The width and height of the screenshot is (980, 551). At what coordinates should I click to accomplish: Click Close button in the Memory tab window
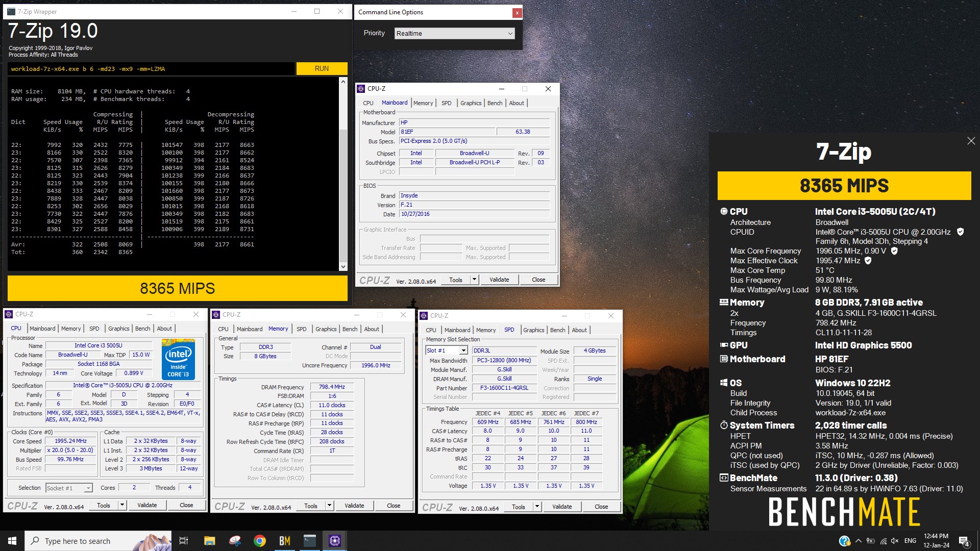pos(394,506)
